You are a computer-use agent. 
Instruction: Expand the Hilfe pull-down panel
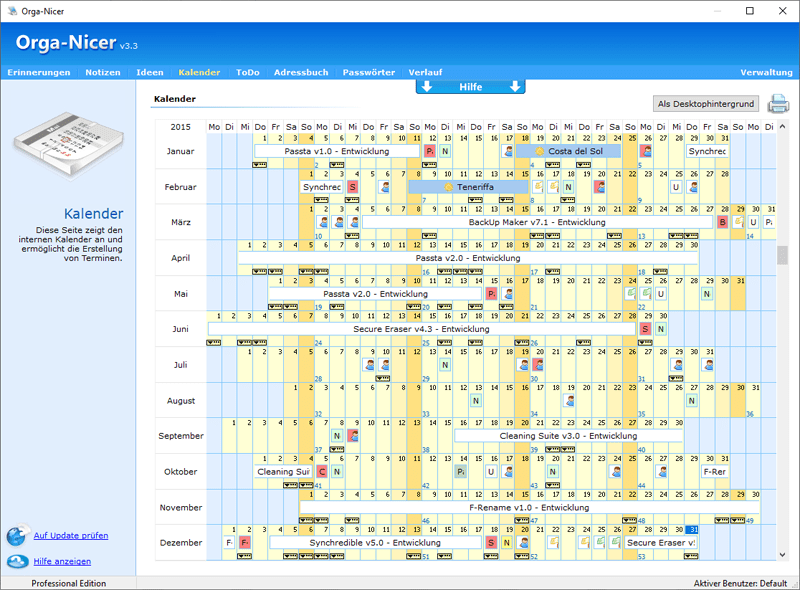tap(470, 87)
